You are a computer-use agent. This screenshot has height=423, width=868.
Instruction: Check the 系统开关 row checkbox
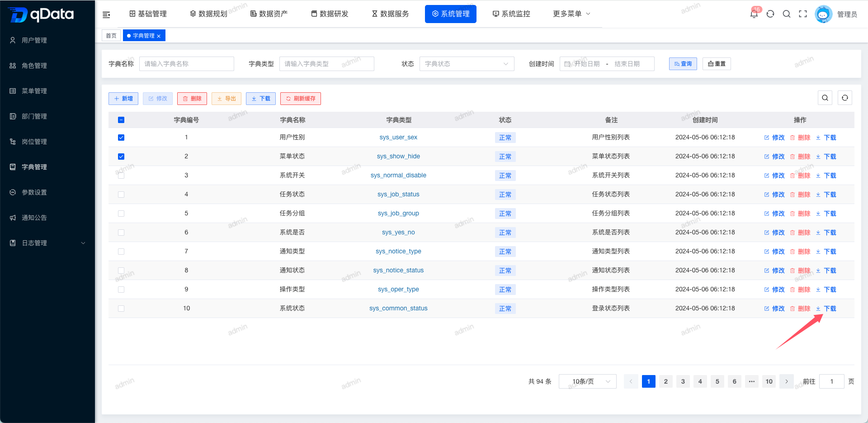[121, 176]
